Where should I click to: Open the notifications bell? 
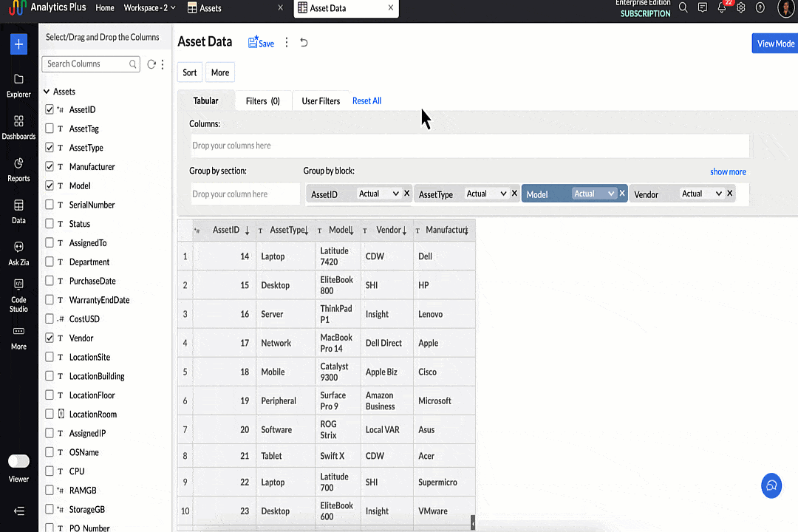(722, 8)
